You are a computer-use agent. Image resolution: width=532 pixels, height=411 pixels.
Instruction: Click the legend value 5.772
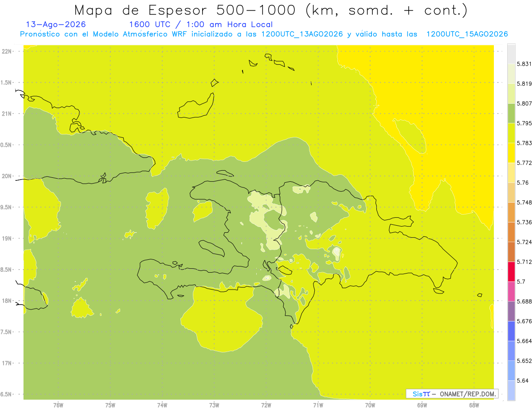pyautogui.click(x=524, y=163)
